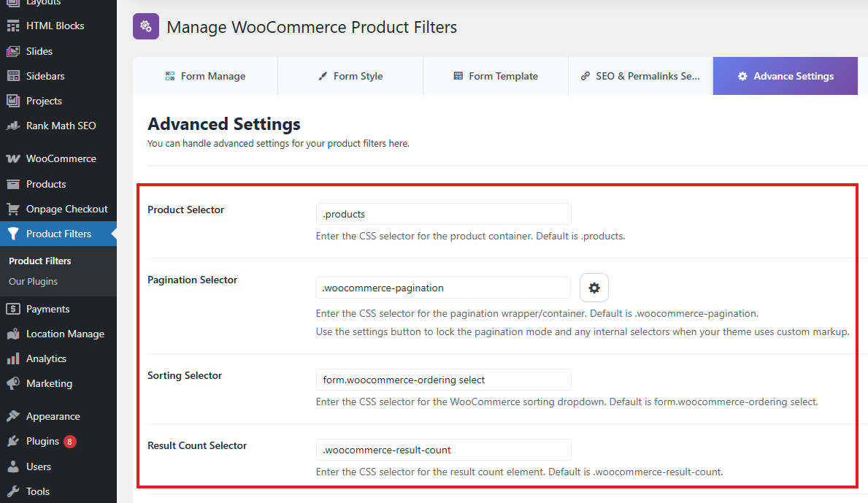The height and width of the screenshot is (503, 868).
Task: Click the Onpage Checkout cart icon
Action: [12, 210]
